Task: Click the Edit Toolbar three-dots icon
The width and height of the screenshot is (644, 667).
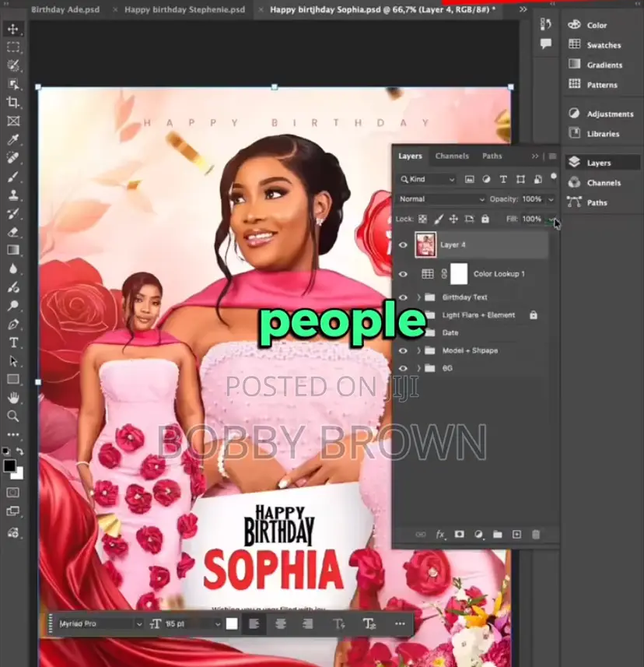Action: tap(13, 435)
